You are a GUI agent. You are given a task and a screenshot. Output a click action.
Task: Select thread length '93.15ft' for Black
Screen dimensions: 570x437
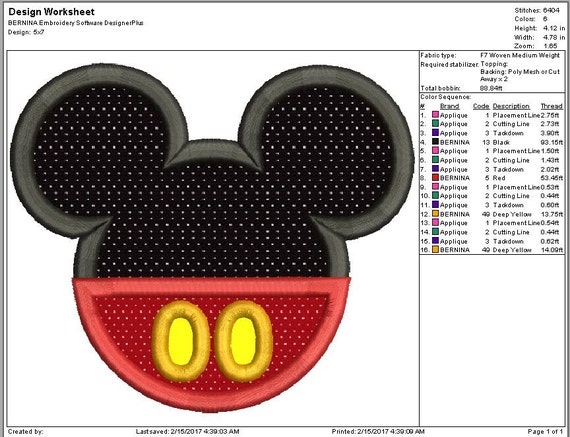coord(551,142)
